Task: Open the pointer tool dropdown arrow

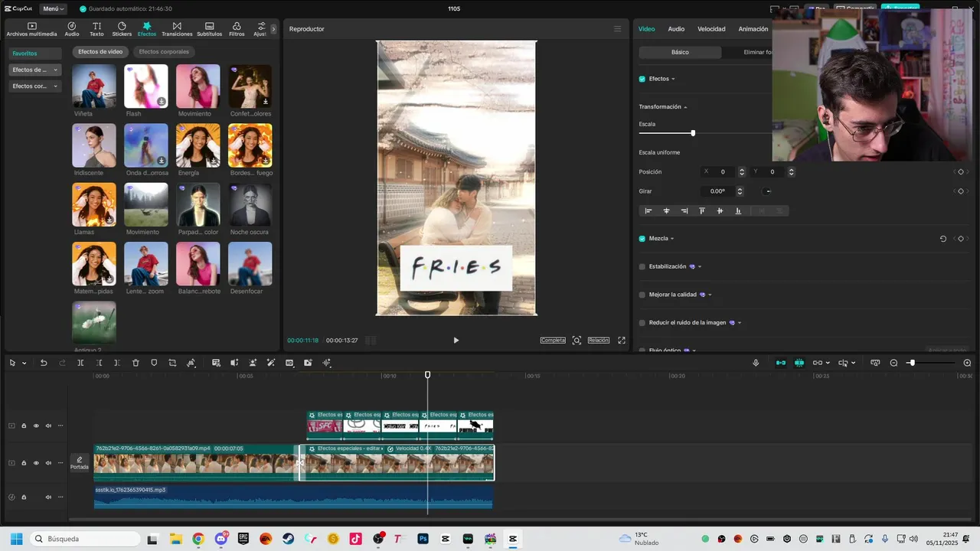Action: 24,363
